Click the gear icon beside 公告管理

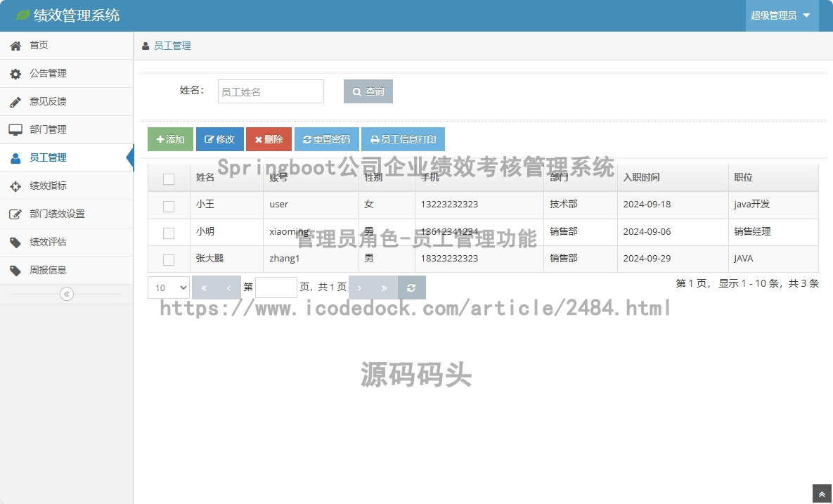[15, 74]
